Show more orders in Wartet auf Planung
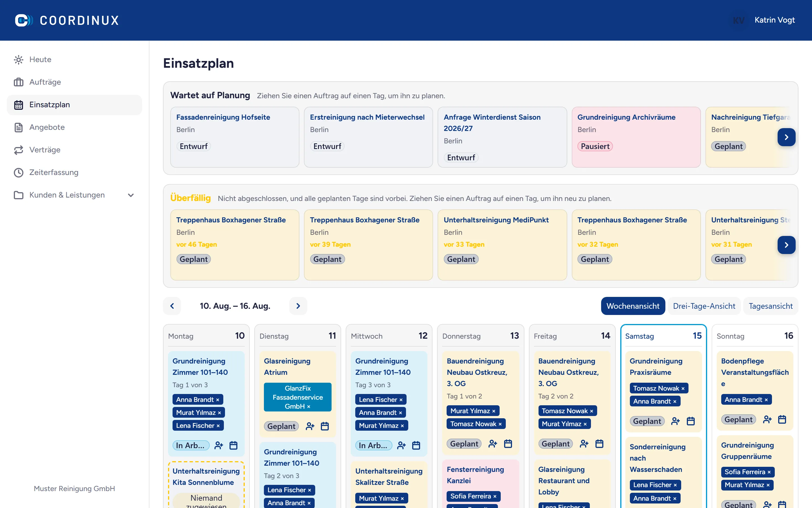 tap(786, 137)
